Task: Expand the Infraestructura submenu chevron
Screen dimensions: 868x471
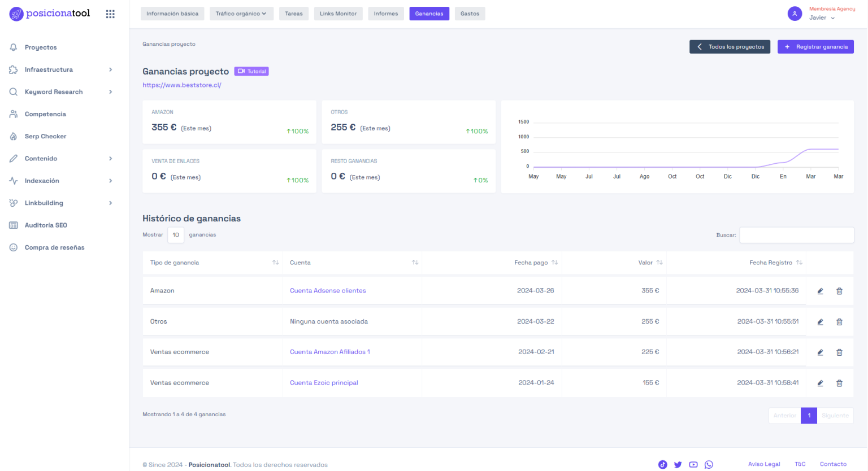Action: [x=111, y=69]
